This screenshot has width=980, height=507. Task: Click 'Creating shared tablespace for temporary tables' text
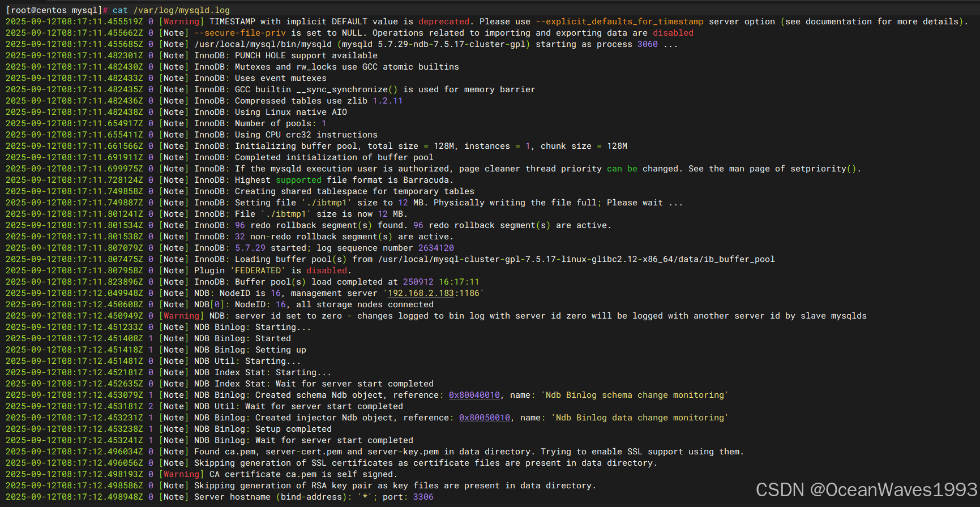[x=354, y=191]
